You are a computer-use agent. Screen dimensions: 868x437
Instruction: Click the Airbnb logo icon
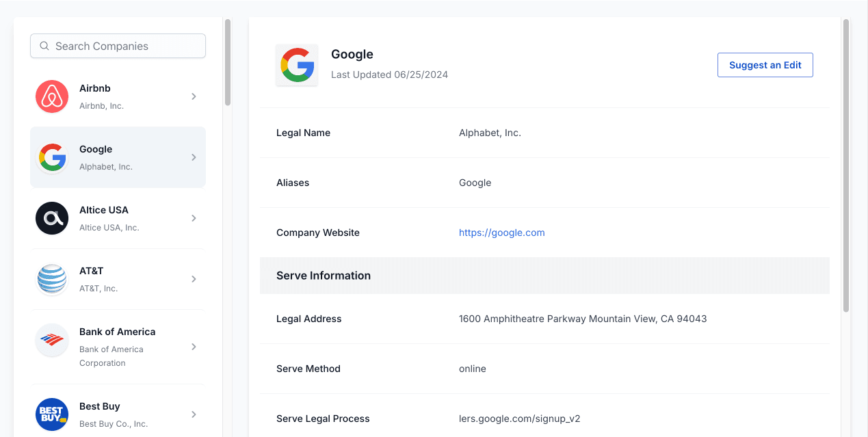[52, 96]
